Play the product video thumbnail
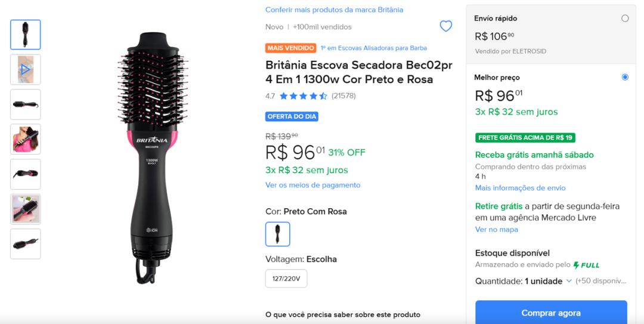 click(26, 69)
